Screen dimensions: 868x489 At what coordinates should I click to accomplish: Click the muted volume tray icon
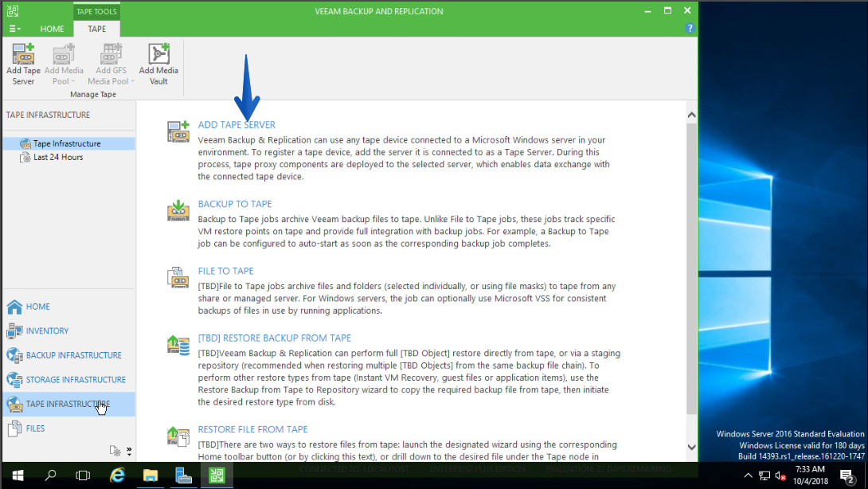780,475
